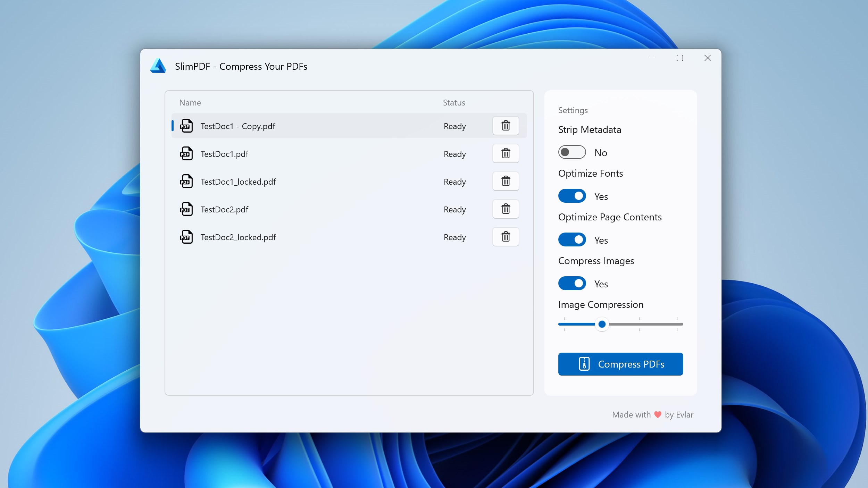Screen dimensions: 868x488
Task: Remove TestDoc2_locked.pdf via trash icon
Action: coord(506,237)
